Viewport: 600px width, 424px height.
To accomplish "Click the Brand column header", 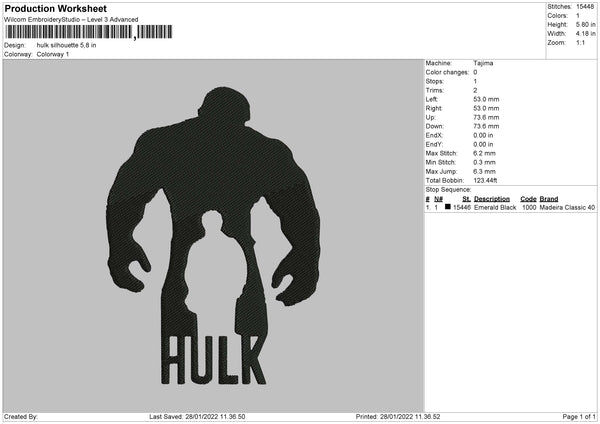I will point(549,199).
